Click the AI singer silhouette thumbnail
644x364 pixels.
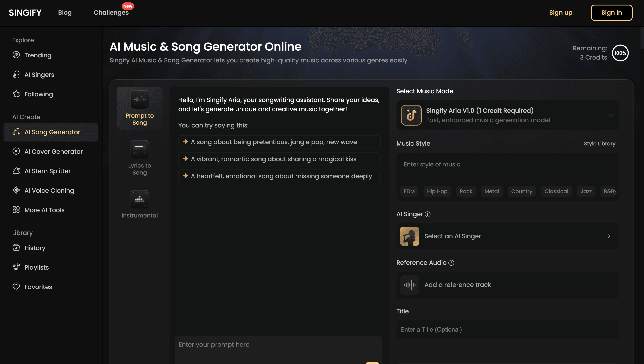coord(409,236)
